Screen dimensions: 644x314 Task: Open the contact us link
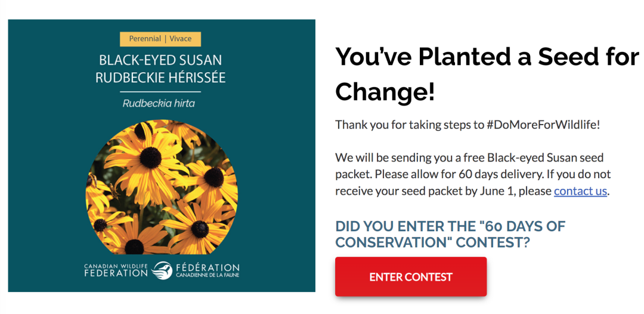[x=580, y=191]
